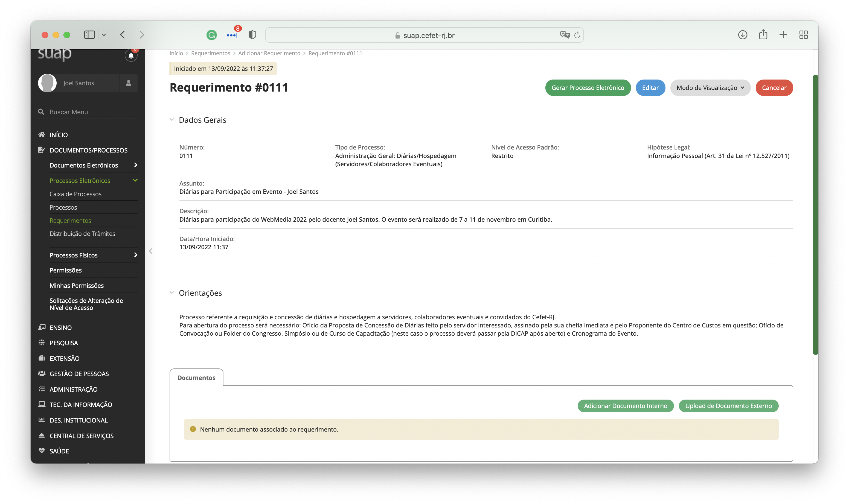Open CENTRAL DE SERVIÇOS bell icon
The image size is (849, 504).
[42, 435]
